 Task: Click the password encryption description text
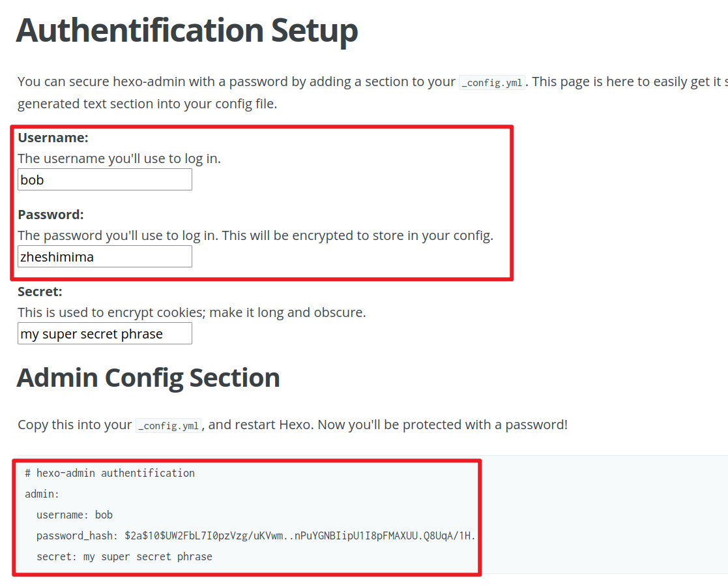pyautogui.click(x=255, y=235)
